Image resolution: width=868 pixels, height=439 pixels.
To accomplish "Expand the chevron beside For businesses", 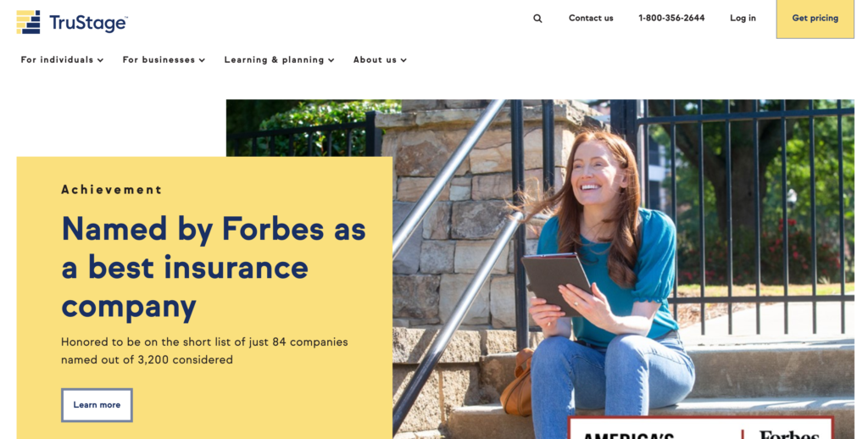I will (202, 60).
